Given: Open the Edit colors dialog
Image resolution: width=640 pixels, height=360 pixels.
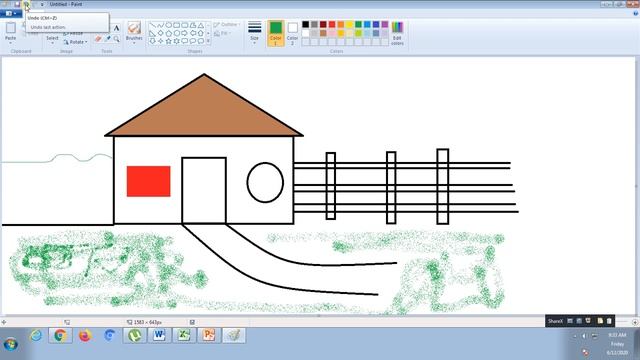Looking at the screenshot, I should [x=397, y=33].
